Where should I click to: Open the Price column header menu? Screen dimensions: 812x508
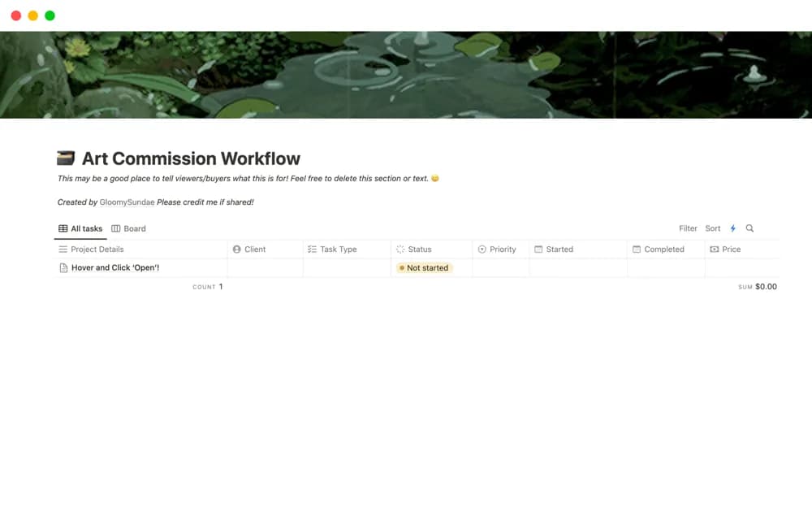(x=742, y=250)
